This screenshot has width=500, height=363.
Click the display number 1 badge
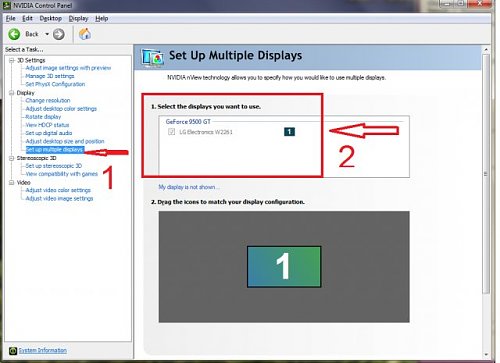289,132
